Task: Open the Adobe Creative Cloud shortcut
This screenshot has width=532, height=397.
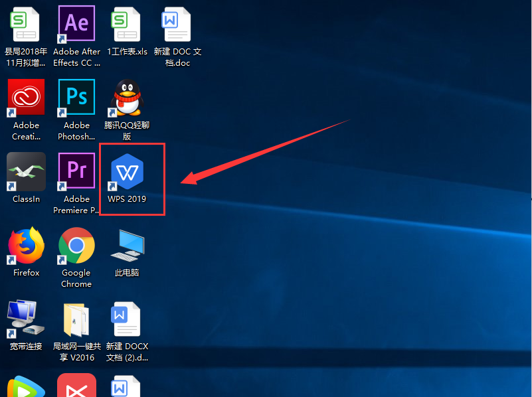Action: (x=26, y=98)
